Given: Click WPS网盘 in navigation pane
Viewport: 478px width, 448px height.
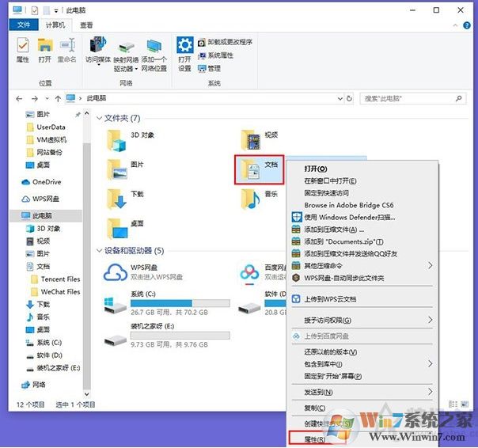Looking at the screenshot, I should (40, 199).
